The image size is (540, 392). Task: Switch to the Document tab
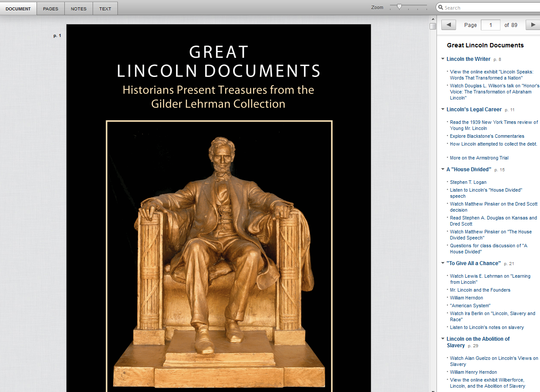[18, 9]
